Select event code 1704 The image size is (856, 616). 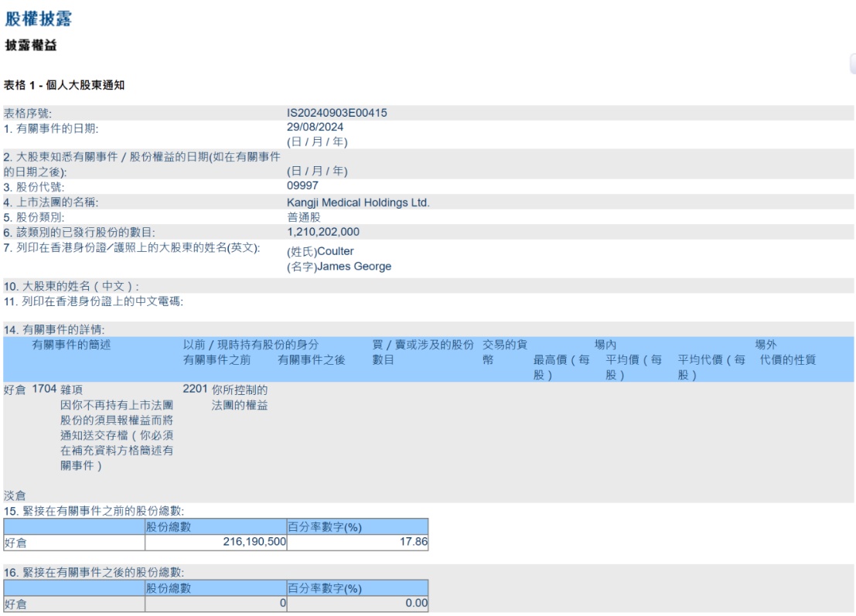point(44,389)
